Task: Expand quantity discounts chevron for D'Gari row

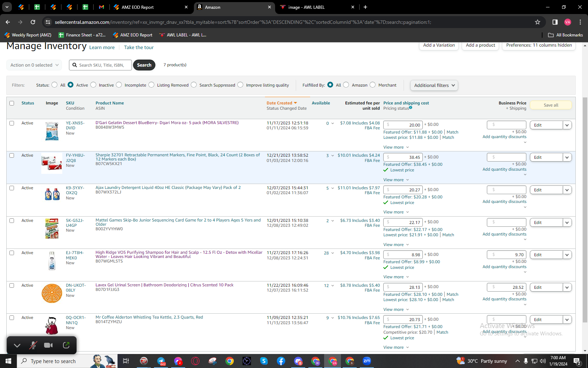Action: [x=525, y=142]
